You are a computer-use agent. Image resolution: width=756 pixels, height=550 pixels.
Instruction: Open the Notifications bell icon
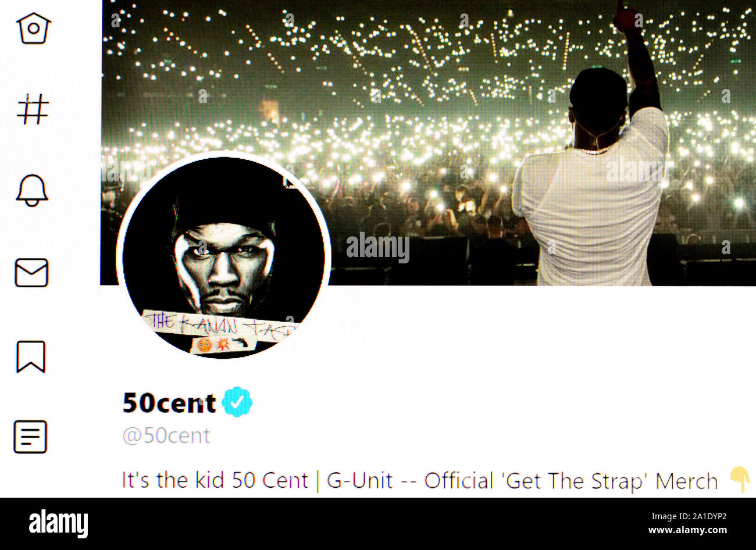point(32,190)
